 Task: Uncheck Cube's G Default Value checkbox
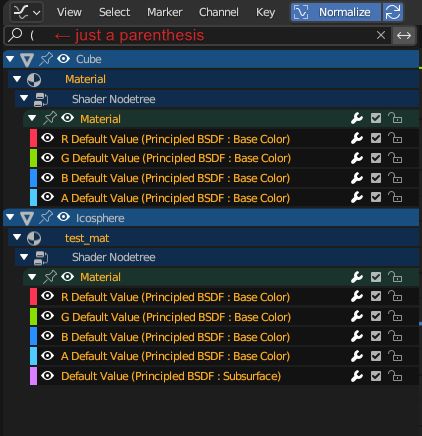coord(376,158)
